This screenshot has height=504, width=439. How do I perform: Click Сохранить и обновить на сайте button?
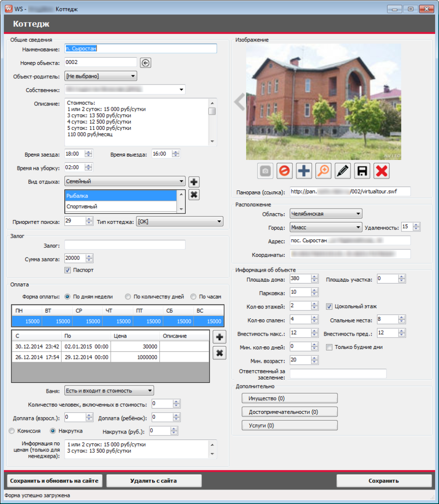[x=54, y=481]
